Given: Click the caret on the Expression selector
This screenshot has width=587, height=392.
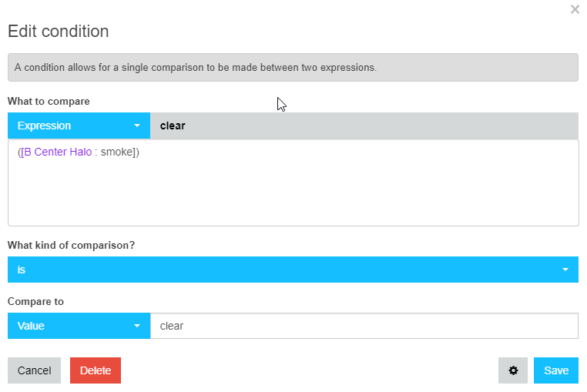Looking at the screenshot, I should tap(137, 126).
